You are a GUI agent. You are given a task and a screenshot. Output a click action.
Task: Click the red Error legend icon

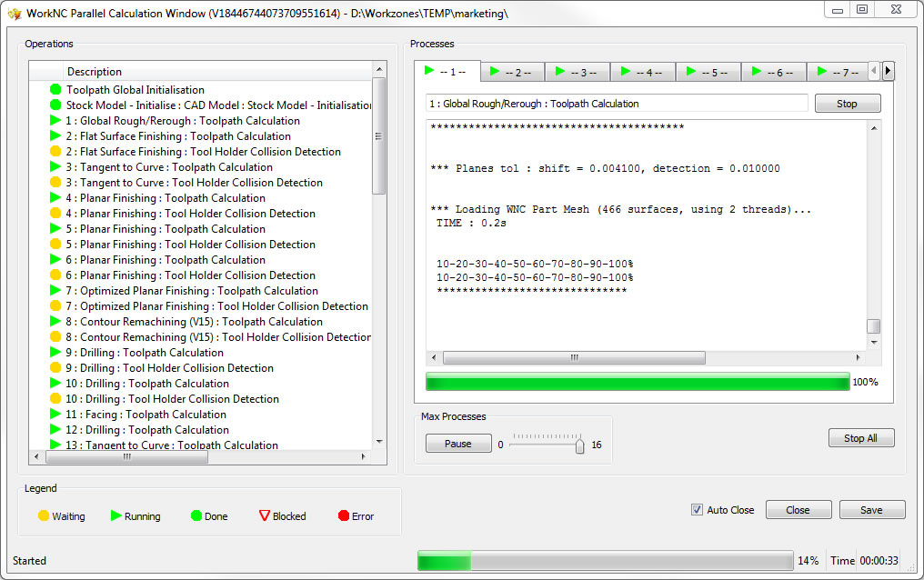coord(344,516)
